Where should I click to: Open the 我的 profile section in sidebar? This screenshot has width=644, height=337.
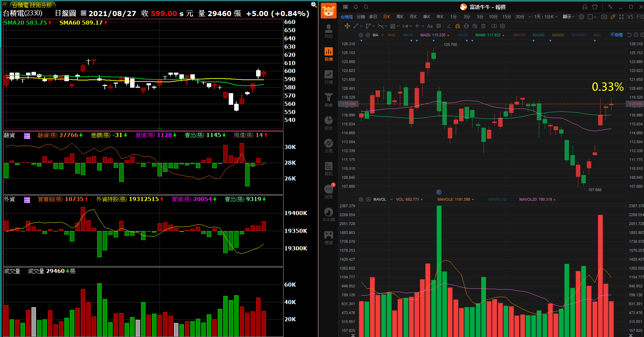[x=328, y=31]
